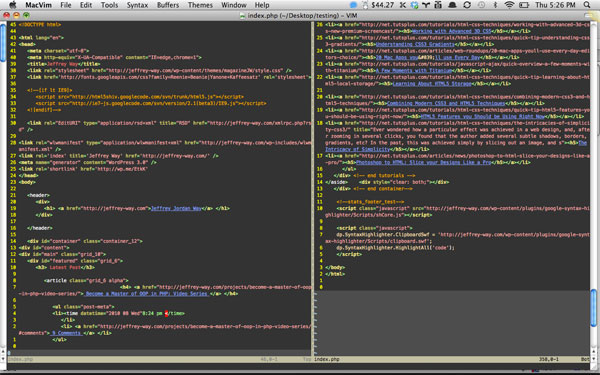Click the HighlightAll('code') line

click(395, 248)
